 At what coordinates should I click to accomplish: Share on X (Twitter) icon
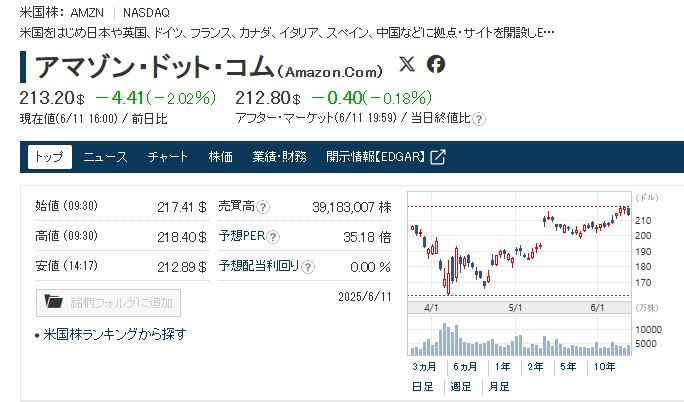point(407,64)
